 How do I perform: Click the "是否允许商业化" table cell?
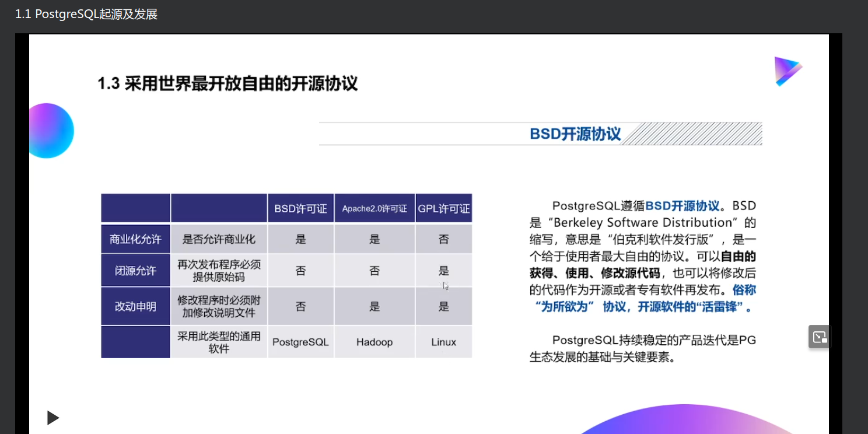(219, 239)
